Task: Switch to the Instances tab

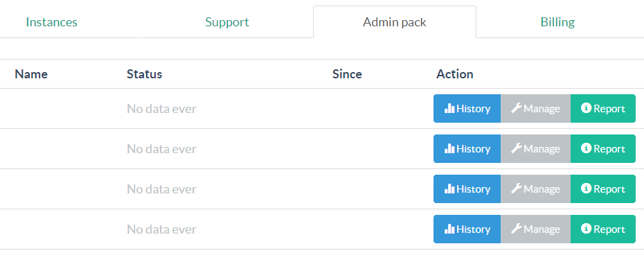Action: [x=51, y=21]
